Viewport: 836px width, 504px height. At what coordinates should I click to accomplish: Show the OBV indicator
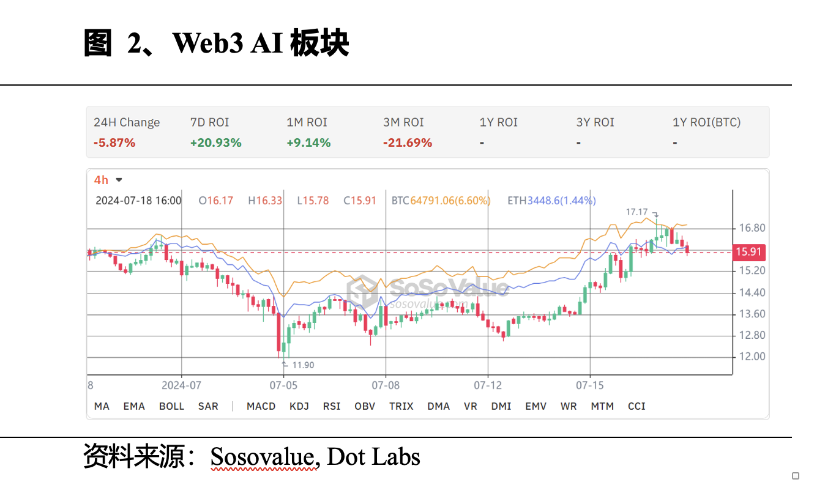pyautogui.click(x=365, y=406)
